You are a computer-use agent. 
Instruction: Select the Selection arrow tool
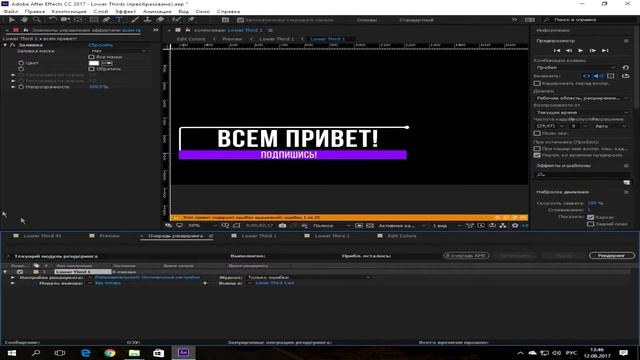12,20
